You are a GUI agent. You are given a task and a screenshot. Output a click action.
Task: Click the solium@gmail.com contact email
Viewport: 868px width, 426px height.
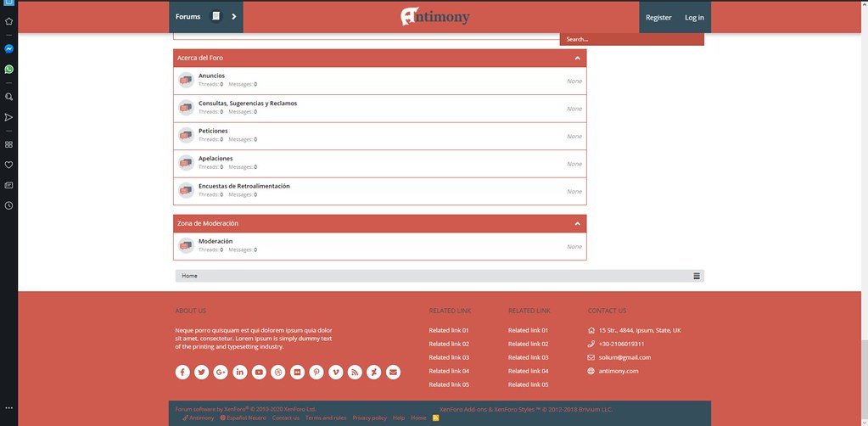(x=624, y=357)
